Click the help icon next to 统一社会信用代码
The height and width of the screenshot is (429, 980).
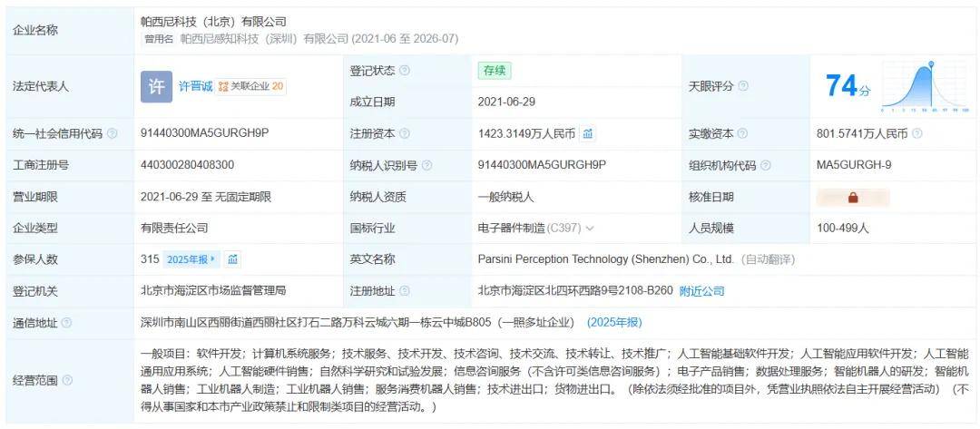pyautogui.click(x=112, y=133)
